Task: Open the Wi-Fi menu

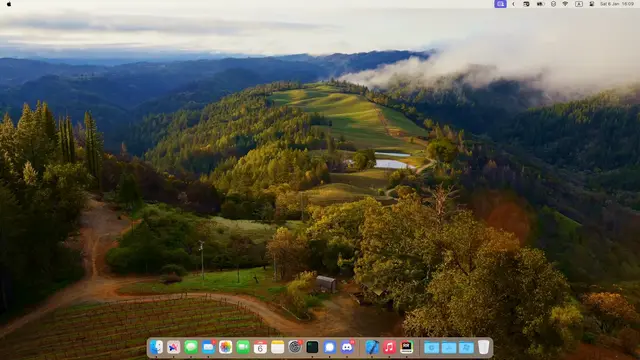Action: click(x=565, y=4)
